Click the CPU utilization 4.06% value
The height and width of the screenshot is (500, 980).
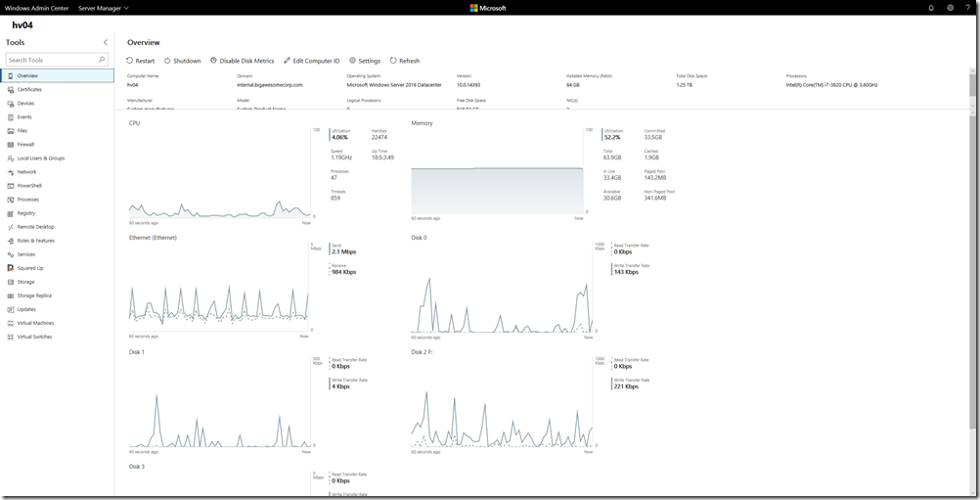point(339,138)
